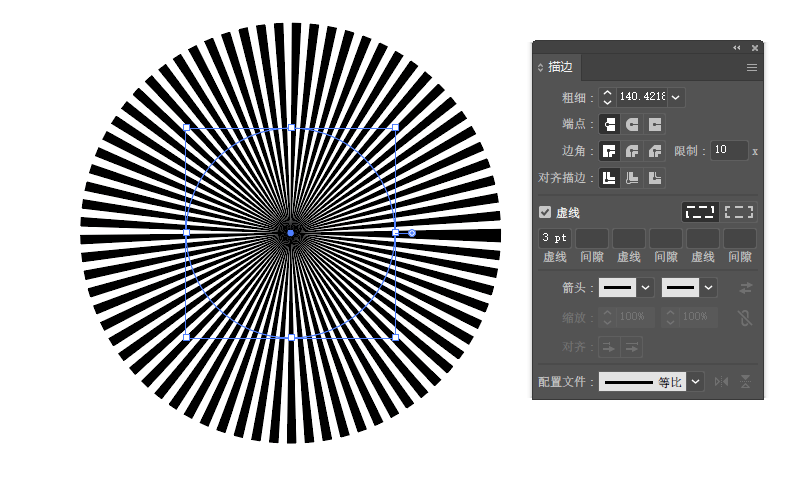Click the 3 pt dash input field
The image size is (799, 498).
coord(555,238)
